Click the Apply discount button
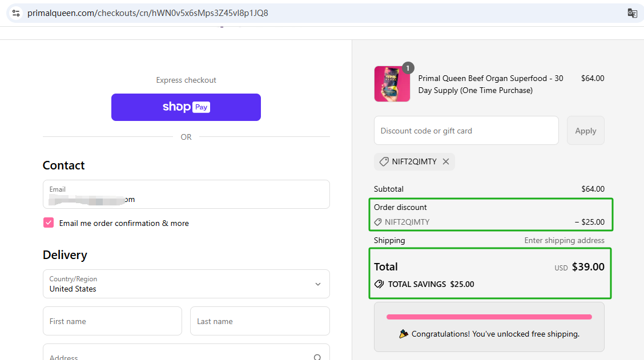 click(585, 131)
